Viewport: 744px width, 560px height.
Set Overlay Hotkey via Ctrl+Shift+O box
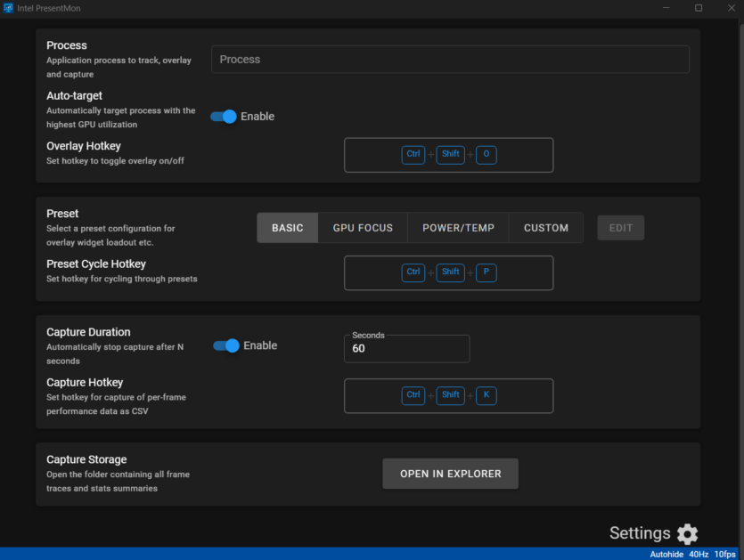point(448,155)
